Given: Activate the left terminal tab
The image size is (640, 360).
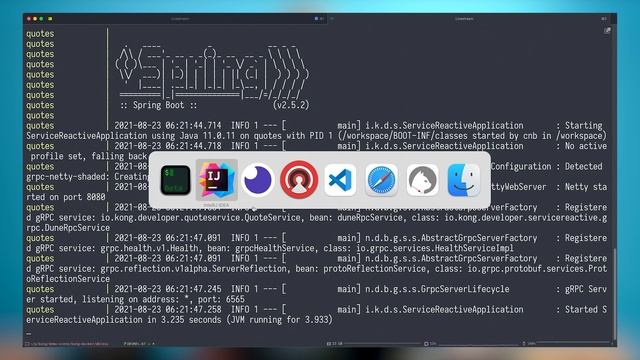Looking at the screenshot, I should click(180, 19).
